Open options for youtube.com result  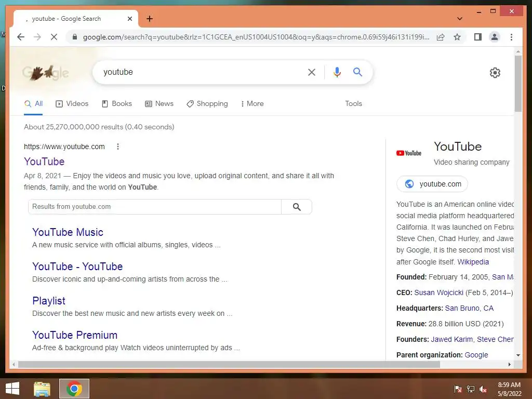118,147
